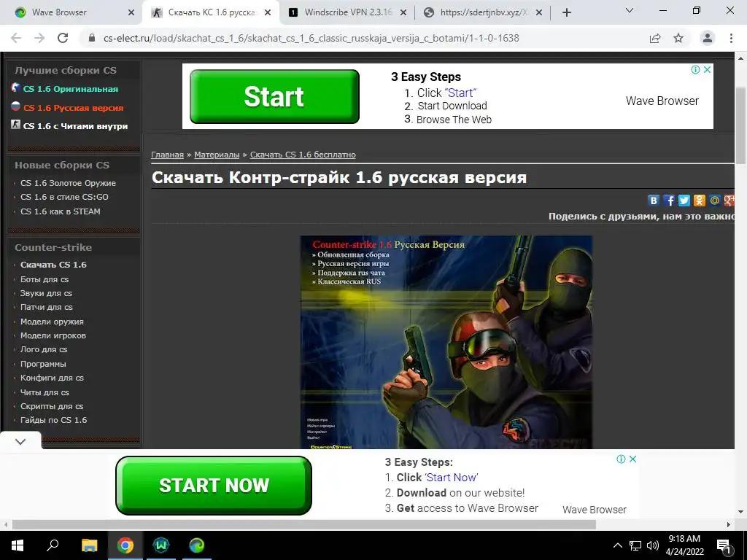747x560 pixels.
Task: Click the Counter-strike 1.6 cover image
Action: pyautogui.click(x=446, y=342)
